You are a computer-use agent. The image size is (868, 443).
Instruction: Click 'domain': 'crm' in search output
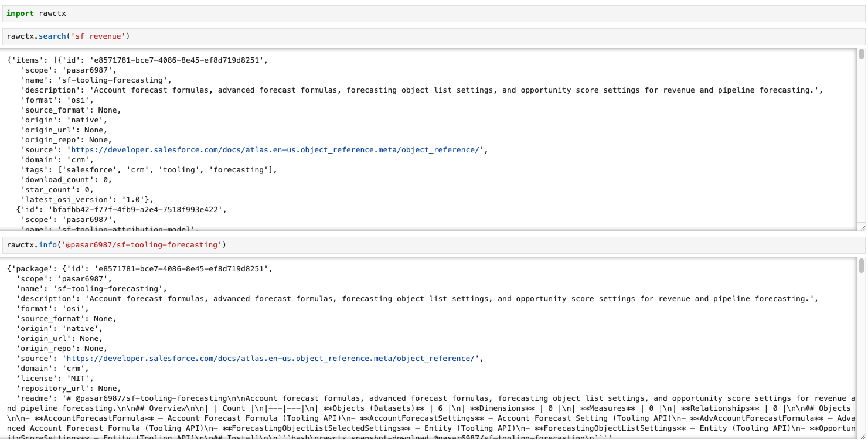coord(57,160)
